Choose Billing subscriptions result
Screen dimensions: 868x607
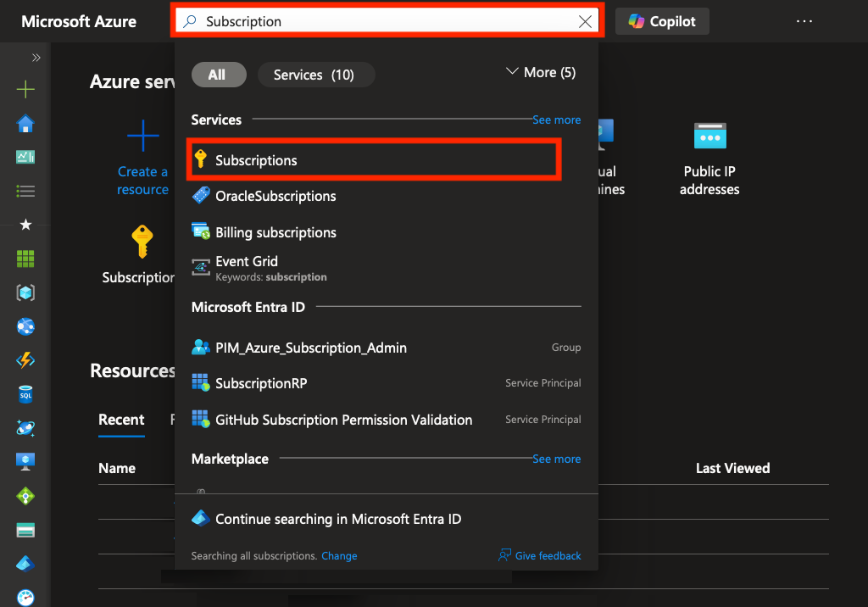point(275,232)
